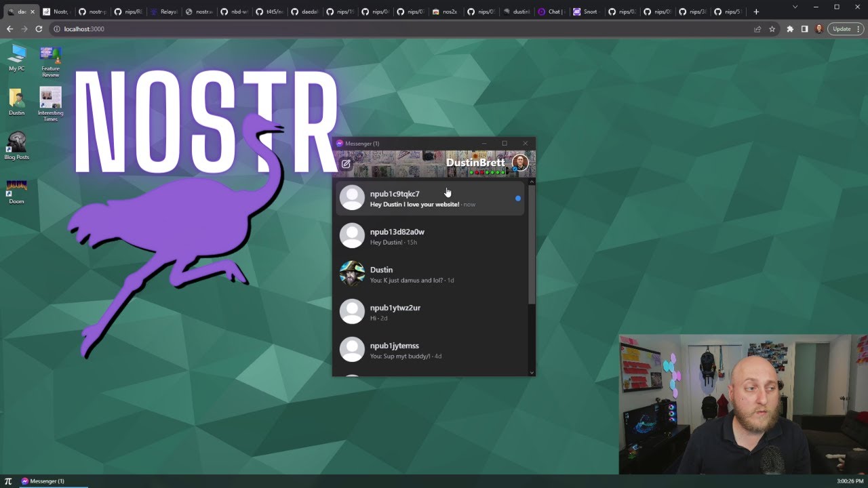Screen dimensions: 868x488
Task: Click the 'Hey Dustin! · 15h' message preview
Action: point(393,243)
